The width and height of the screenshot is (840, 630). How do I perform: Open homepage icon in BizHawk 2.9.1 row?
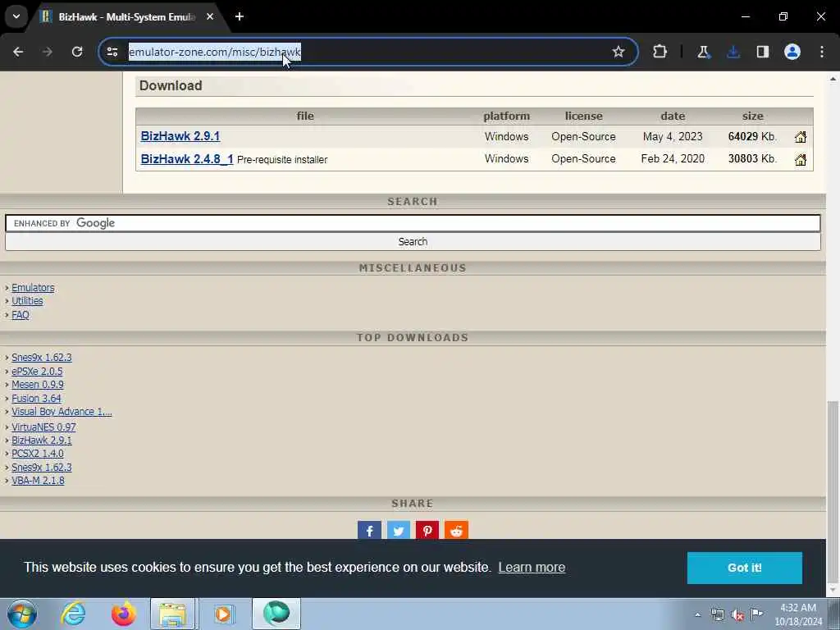point(801,137)
